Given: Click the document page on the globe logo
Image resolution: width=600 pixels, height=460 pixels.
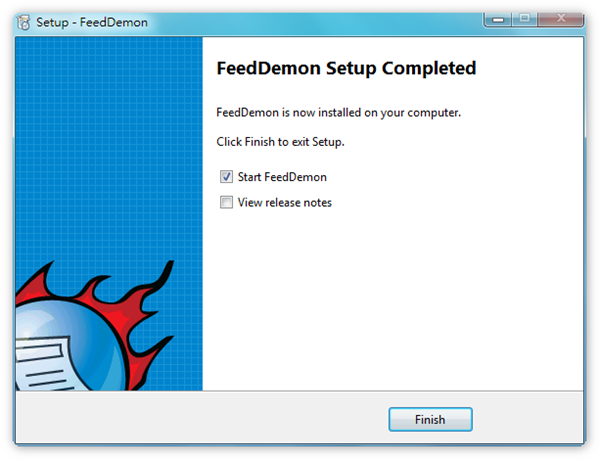Looking at the screenshot, I should click(x=43, y=363).
